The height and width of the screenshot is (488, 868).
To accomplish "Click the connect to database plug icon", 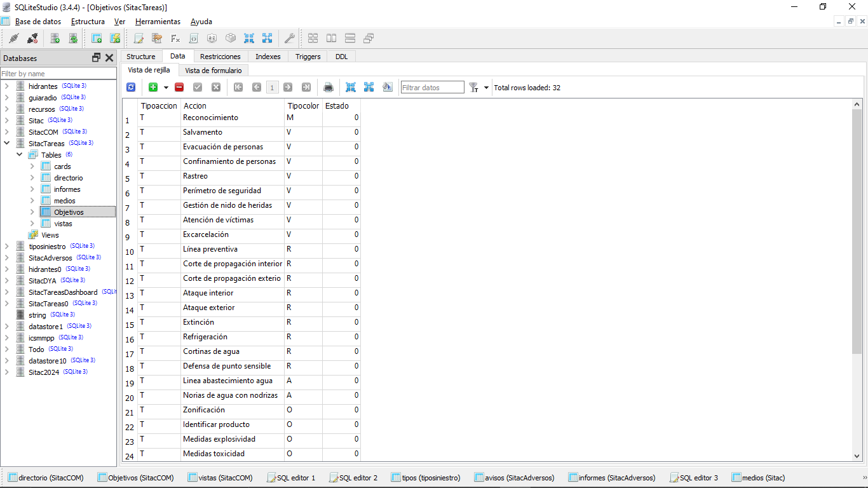I will [13, 39].
